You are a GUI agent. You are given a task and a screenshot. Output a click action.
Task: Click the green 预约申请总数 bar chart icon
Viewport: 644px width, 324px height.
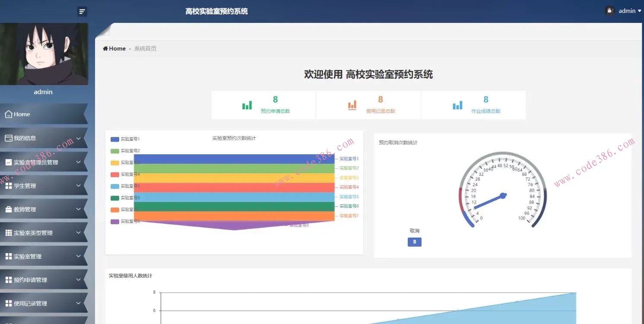click(247, 105)
